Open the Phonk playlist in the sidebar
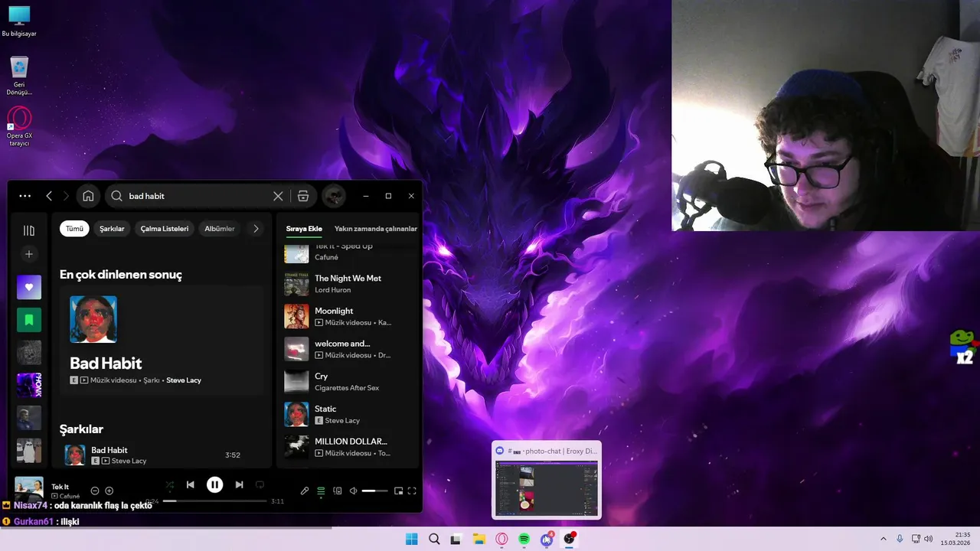This screenshot has width=980, height=551. pos(29,385)
